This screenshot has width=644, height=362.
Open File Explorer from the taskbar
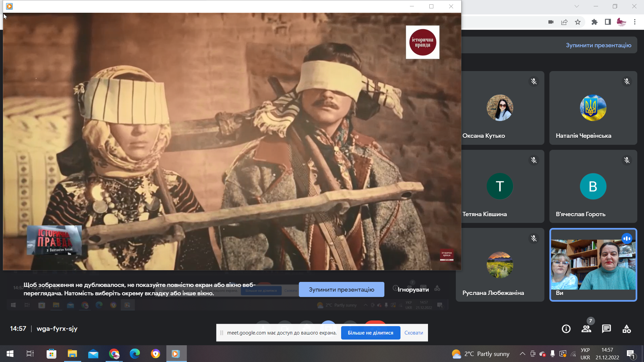pyautogui.click(x=72, y=354)
